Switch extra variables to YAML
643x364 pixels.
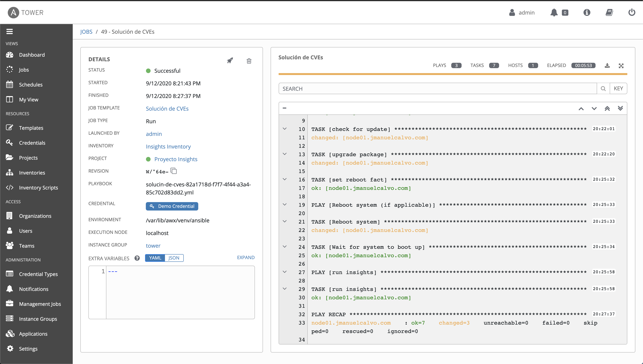point(155,258)
